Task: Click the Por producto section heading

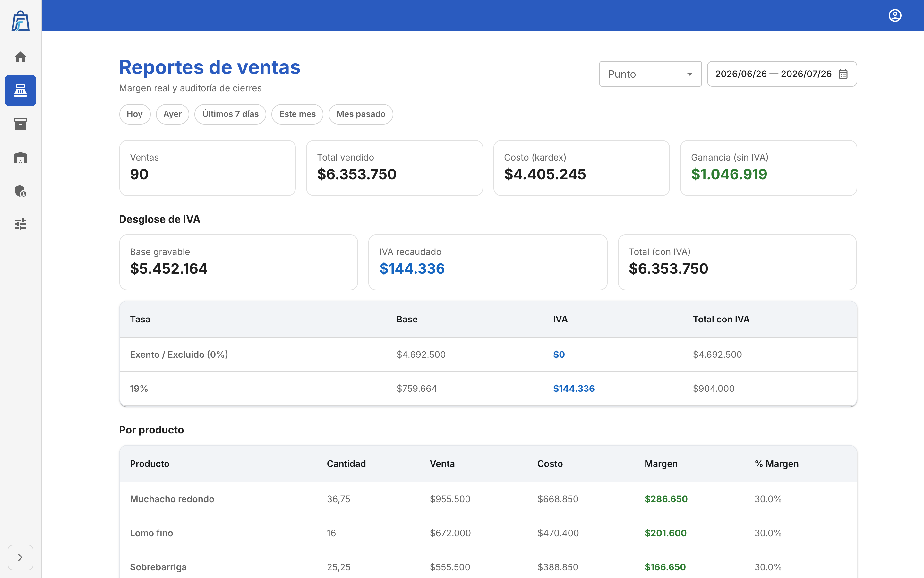Action: point(151,430)
